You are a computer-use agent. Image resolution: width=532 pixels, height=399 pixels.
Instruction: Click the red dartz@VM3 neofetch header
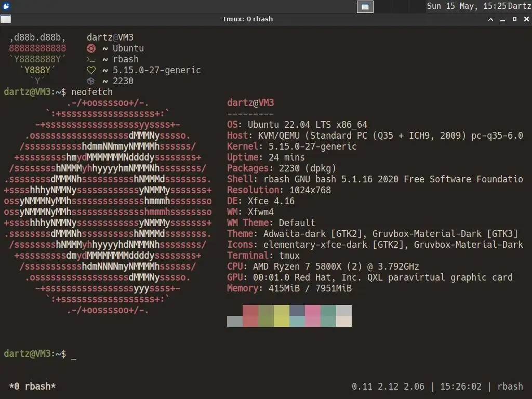pos(250,103)
